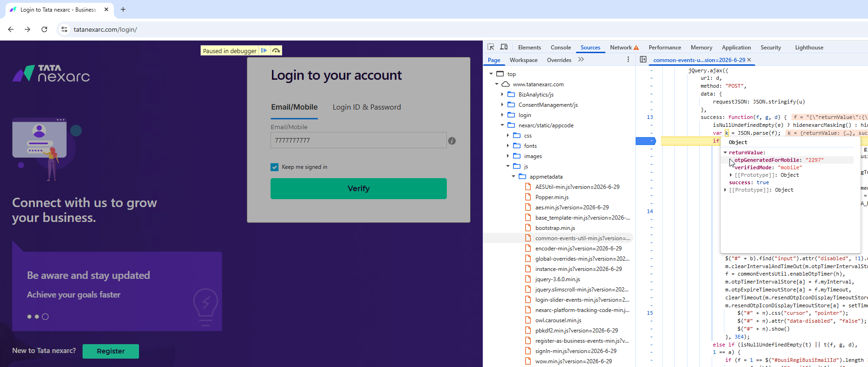Activate the inspect element picker

pyautogui.click(x=491, y=47)
